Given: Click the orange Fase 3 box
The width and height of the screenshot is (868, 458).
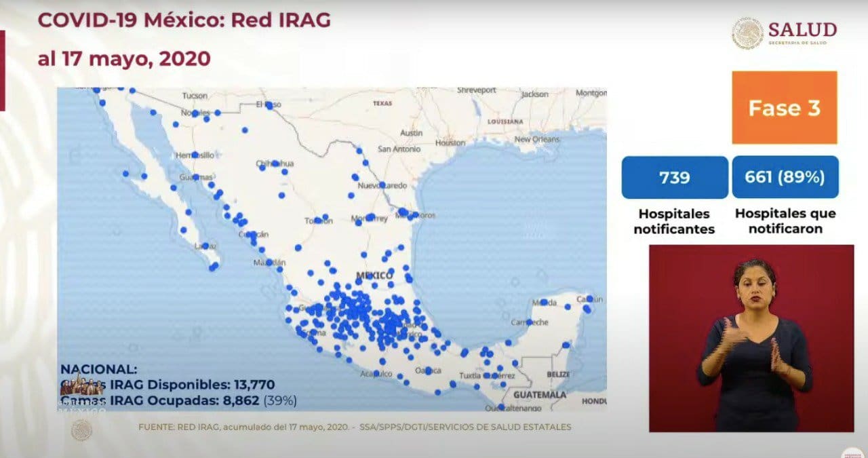Looking at the screenshot, I should tap(785, 108).
